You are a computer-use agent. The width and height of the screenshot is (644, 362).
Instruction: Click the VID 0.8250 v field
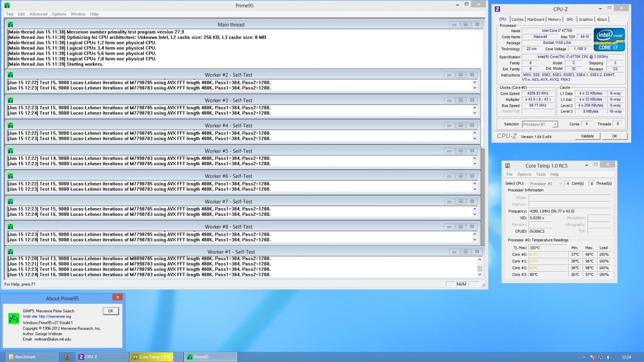540,218
